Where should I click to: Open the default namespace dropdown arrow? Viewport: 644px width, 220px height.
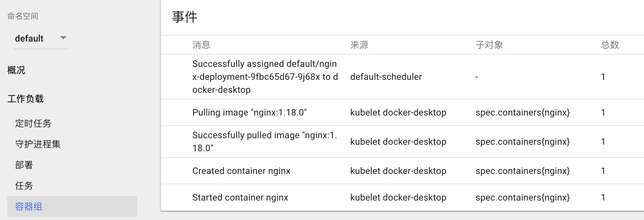(63, 38)
